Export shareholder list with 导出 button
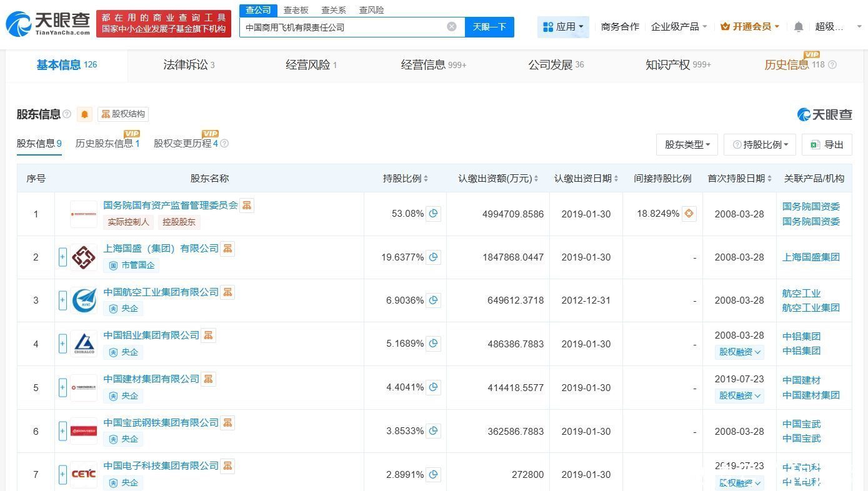 click(827, 144)
